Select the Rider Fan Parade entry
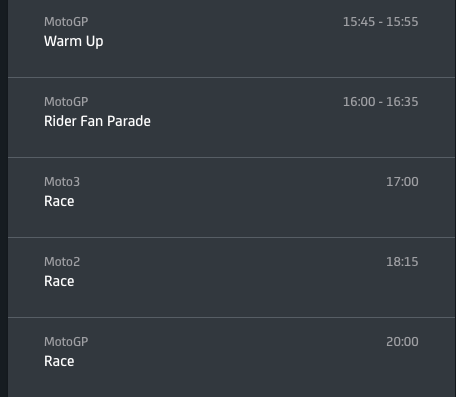The width and height of the screenshot is (456, 397). [x=231, y=118]
